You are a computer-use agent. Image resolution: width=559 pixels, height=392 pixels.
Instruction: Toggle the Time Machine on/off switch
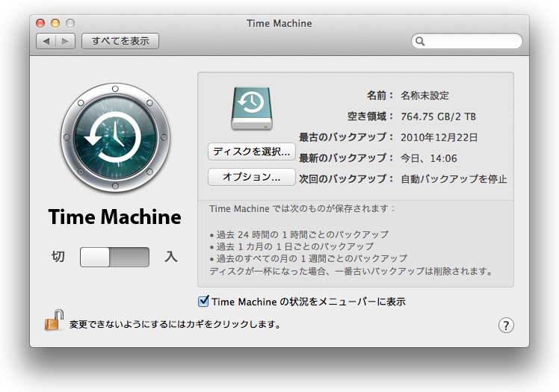114,257
